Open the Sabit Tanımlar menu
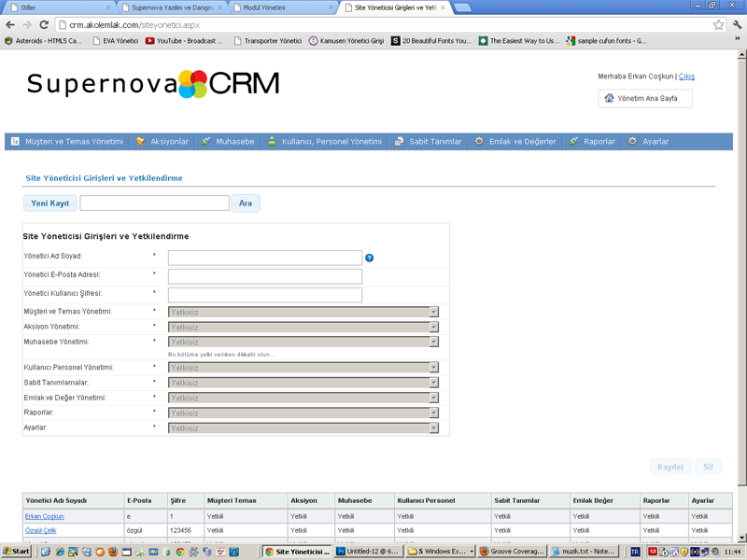Screen dimensions: 747x560 429,142
